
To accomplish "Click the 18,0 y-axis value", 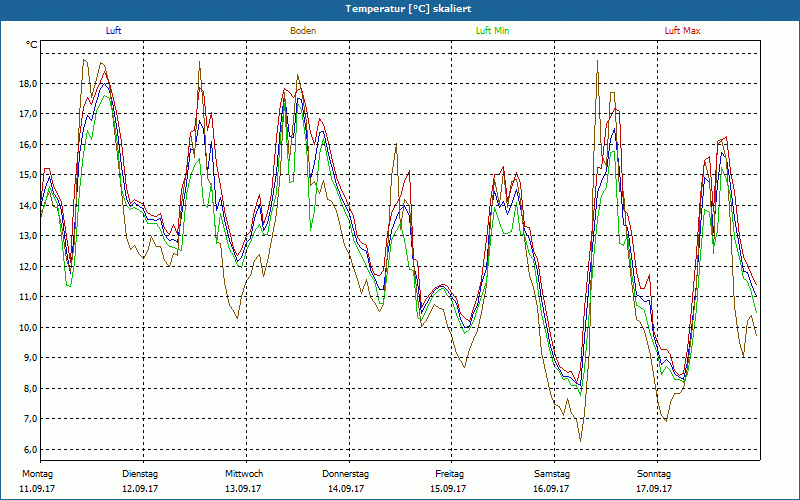I will [x=29, y=83].
